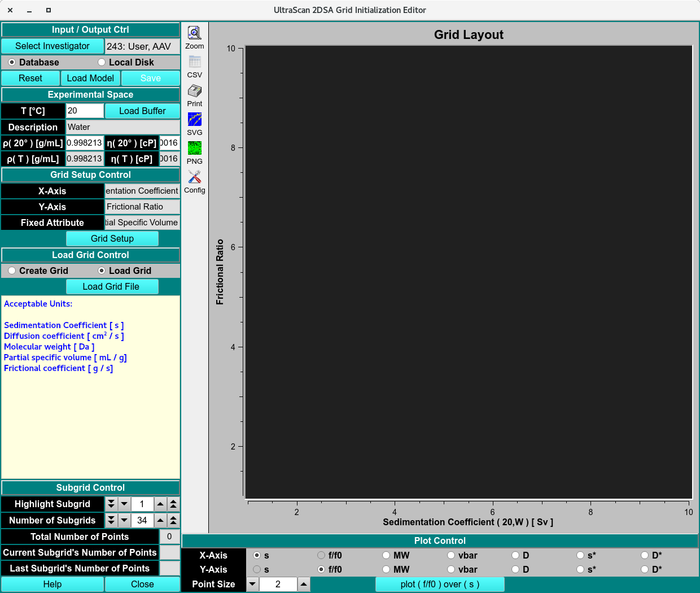Select vbar for the Y-Axis
This screenshot has width=700, height=593.
[x=451, y=569]
